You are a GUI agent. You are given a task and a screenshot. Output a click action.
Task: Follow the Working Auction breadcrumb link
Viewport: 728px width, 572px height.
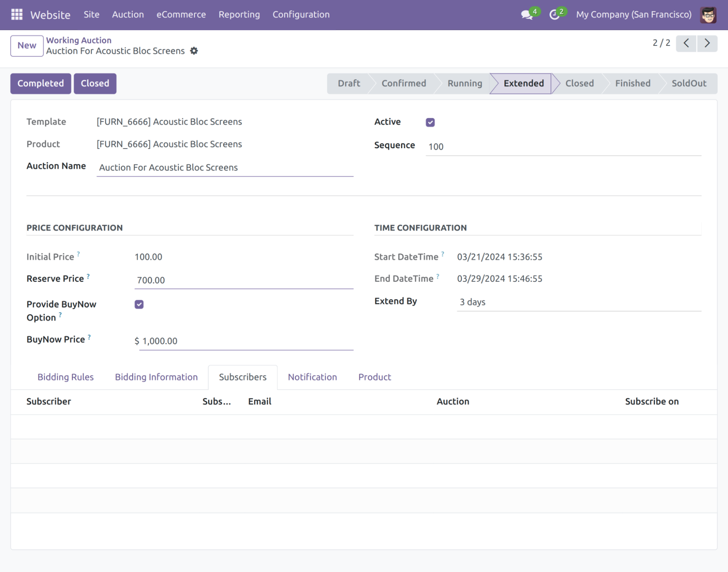point(79,40)
